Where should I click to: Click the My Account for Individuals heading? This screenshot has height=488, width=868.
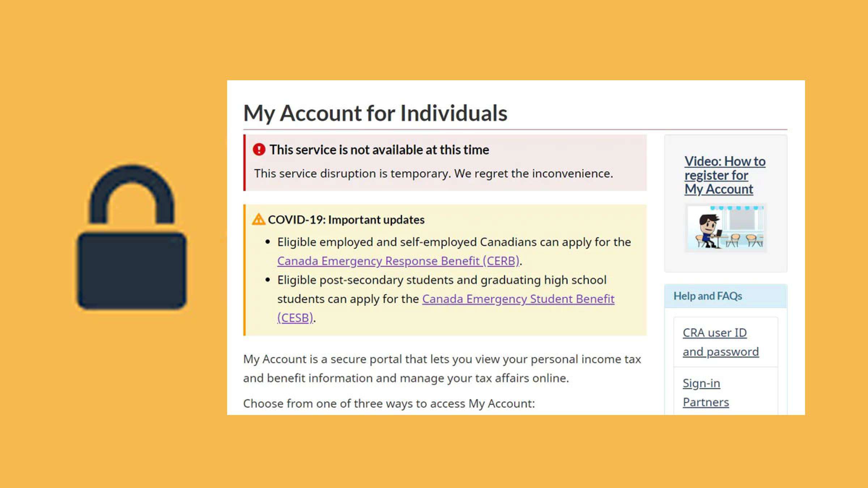tap(375, 113)
